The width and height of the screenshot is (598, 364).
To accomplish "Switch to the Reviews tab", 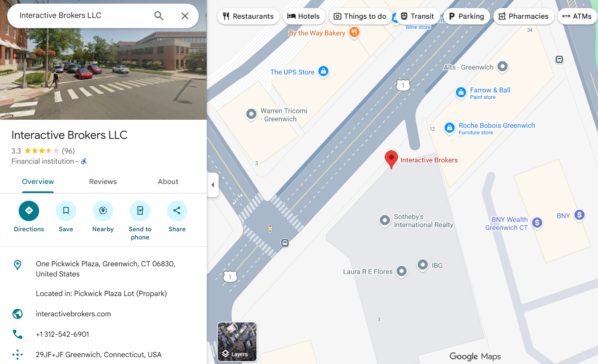I will [x=103, y=182].
